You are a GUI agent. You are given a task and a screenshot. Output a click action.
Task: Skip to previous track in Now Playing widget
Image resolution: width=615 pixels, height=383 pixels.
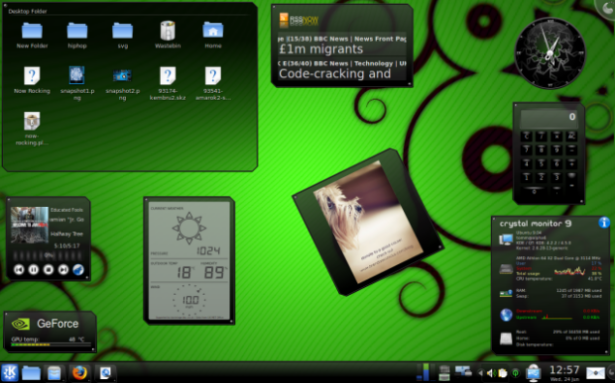click(19, 270)
